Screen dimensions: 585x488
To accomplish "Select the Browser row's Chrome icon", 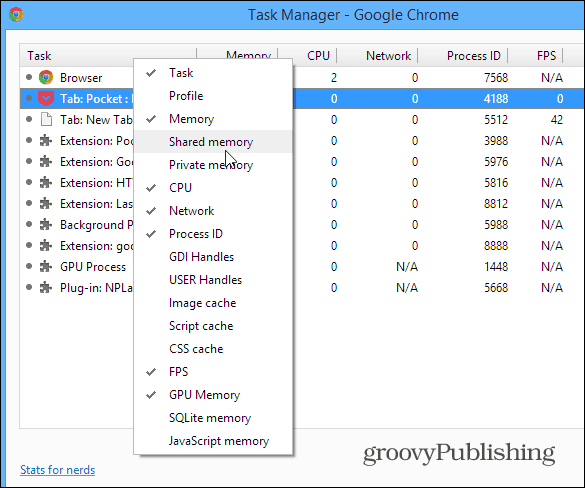I will 46,78.
